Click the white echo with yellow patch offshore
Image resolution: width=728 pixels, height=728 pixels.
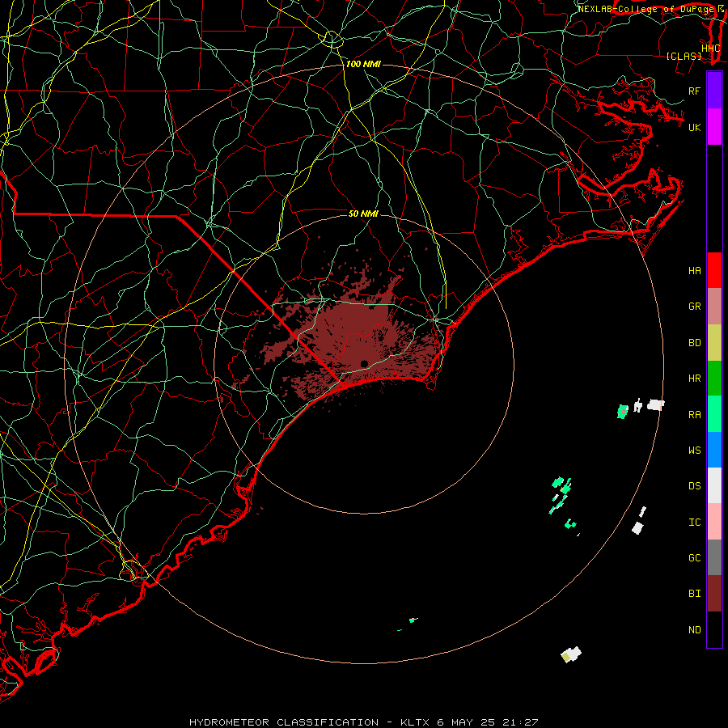[571, 654]
